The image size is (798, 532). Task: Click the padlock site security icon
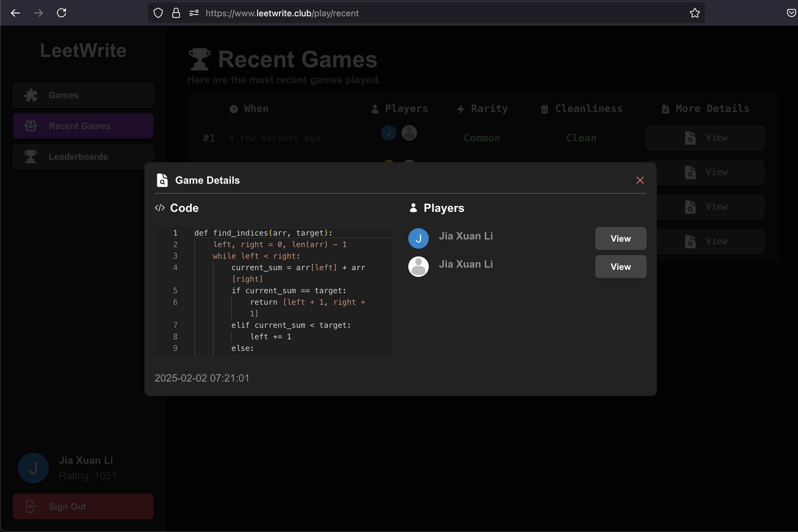(176, 13)
